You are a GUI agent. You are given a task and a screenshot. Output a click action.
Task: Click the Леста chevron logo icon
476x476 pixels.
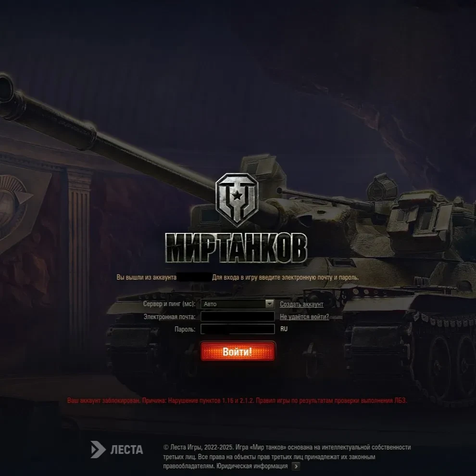pyautogui.click(x=98, y=449)
